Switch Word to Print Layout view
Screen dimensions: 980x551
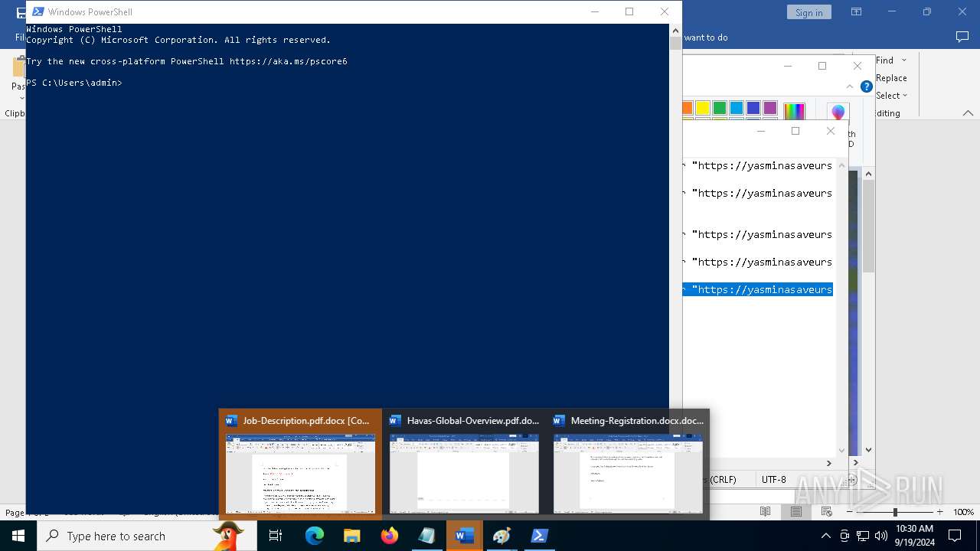click(796, 511)
